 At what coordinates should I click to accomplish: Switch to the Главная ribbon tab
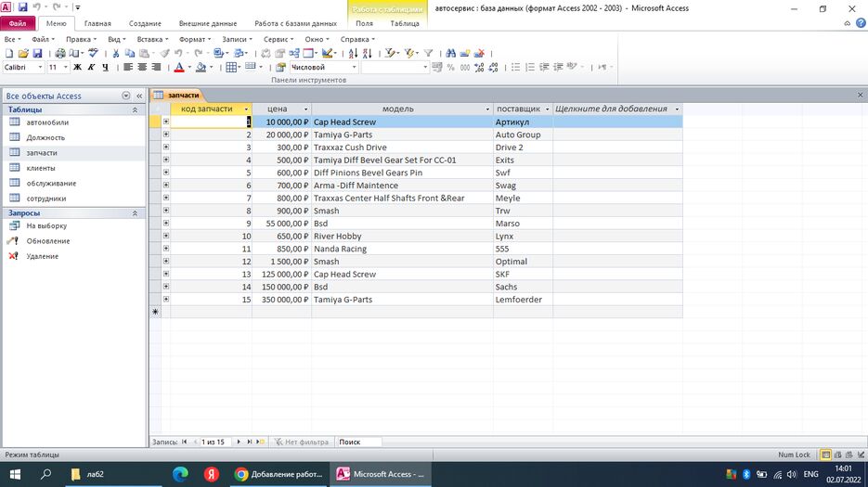click(97, 23)
